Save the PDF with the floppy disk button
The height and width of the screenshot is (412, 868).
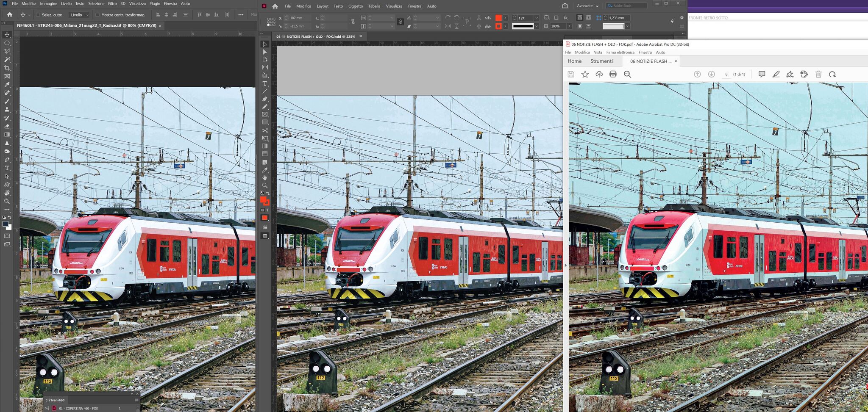click(x=571, y=74)
